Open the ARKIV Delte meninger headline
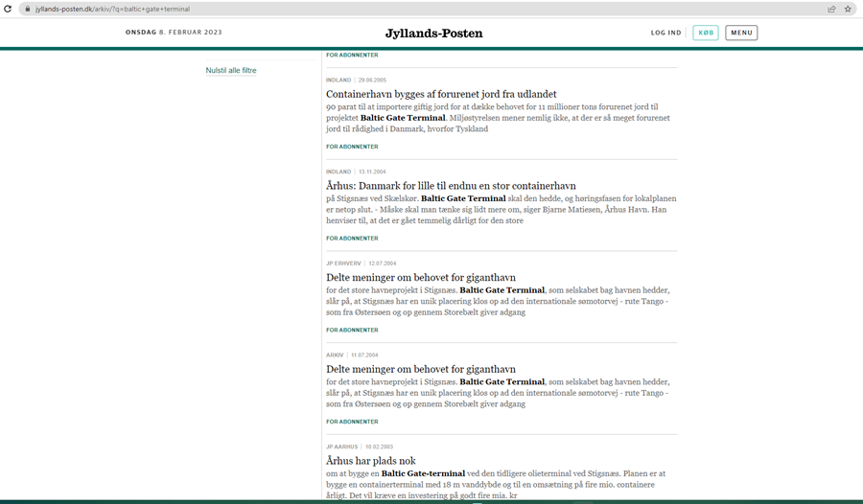 point(421,369)
